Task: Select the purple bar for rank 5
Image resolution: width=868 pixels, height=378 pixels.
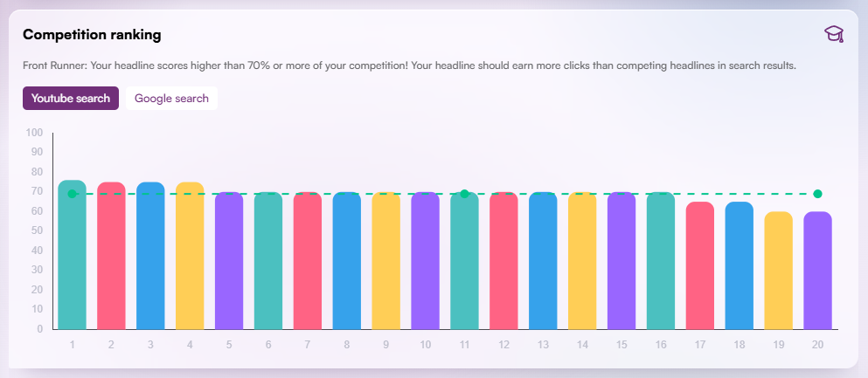Action: pyautogui.click(x=229, y=261)
